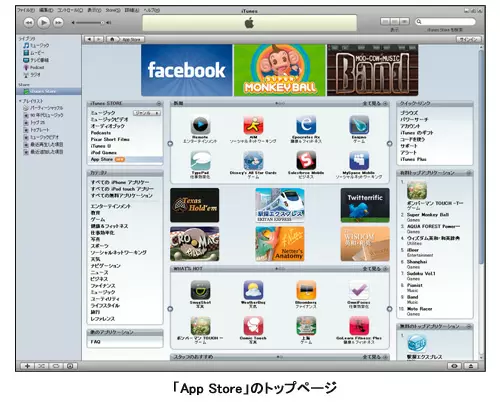500x404 pixels.
Task: Open 表示 menu
Action: coord(94,10)
